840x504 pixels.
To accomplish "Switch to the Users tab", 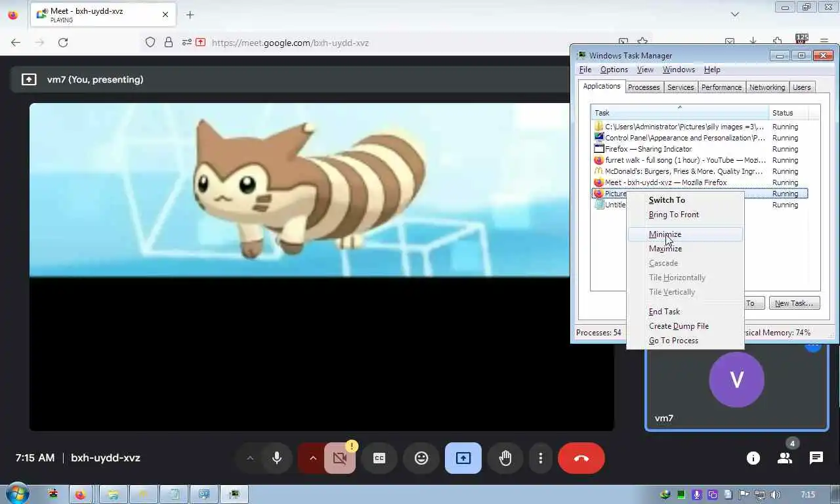I will pyautogui.click(x=802, y=87).
